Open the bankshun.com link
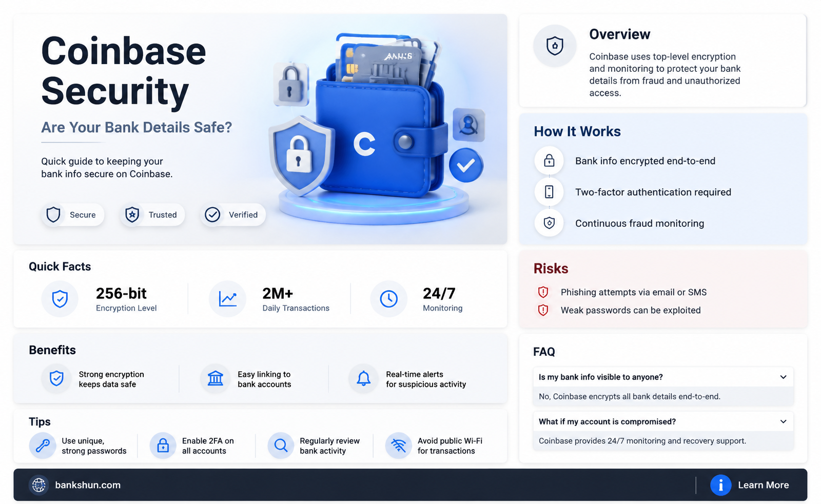 [x=88, y=485]
